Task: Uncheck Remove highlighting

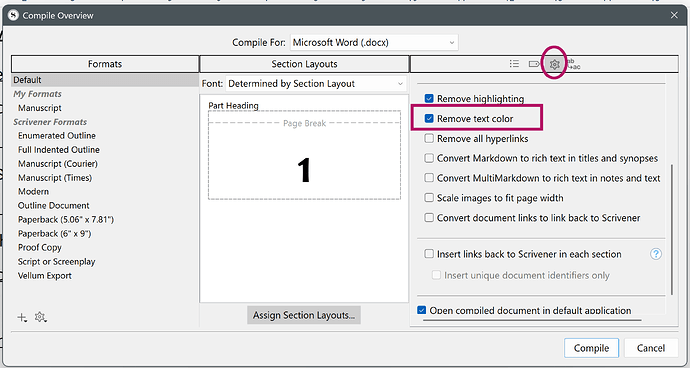Action: pyautogui.click(x=429, y=99)
